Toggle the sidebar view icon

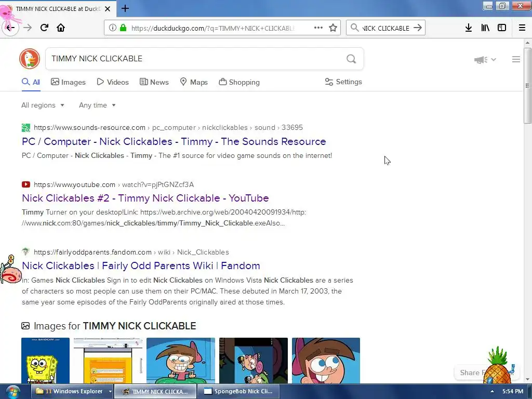[x=502, y=28]
